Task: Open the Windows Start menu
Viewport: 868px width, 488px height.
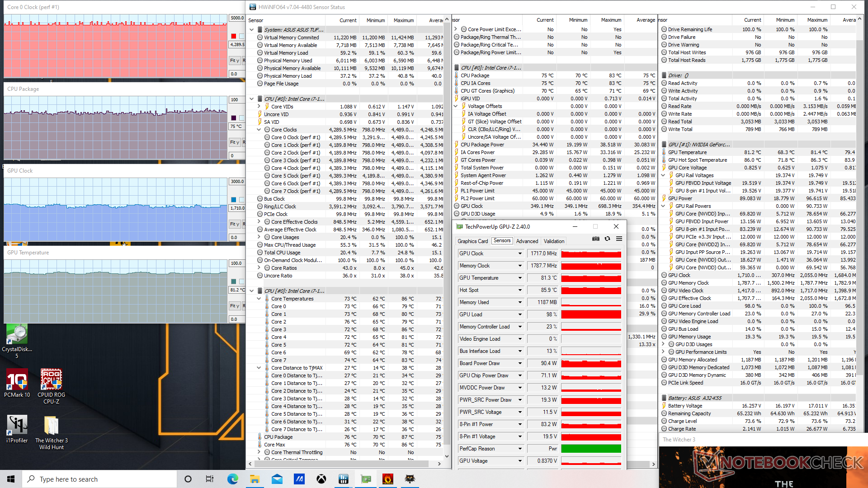Action: (11, 479)
